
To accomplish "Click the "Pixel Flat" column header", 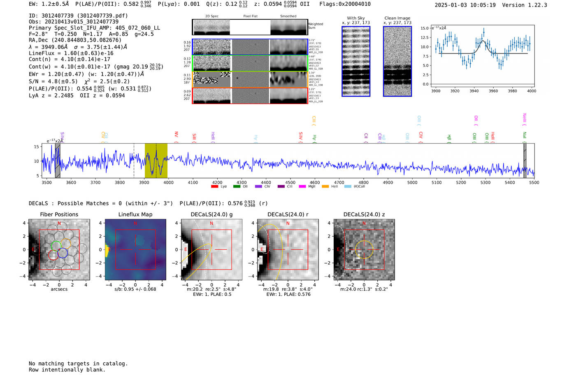I will (x=250, y=16).
